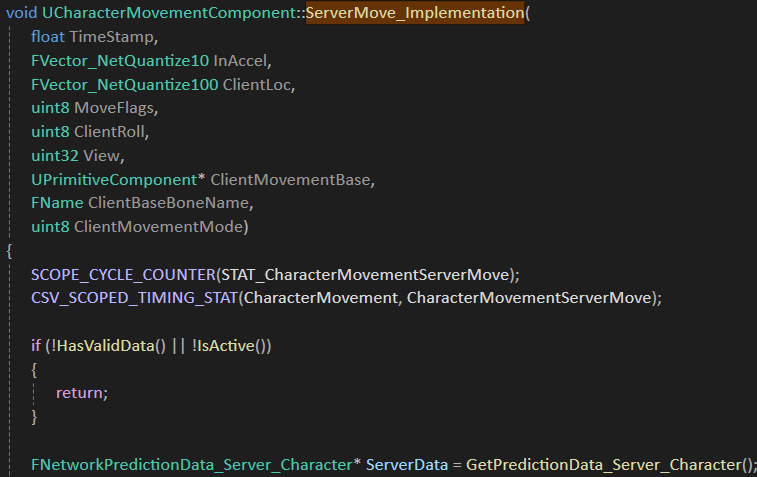
Task: Click the MoveFlags parameter
Action: (x=114, y=108)
